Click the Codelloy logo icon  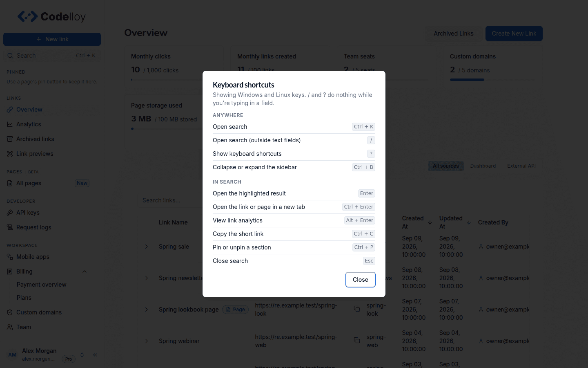pyautogui.click(x=27, y=17)
